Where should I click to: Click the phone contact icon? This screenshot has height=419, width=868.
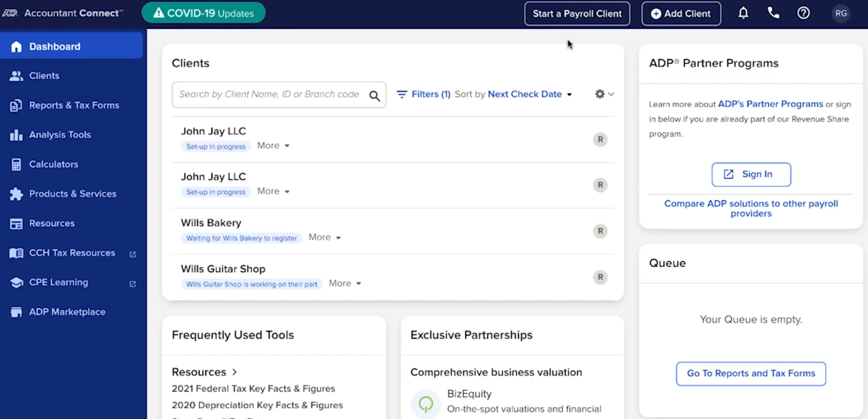point(773,13)
